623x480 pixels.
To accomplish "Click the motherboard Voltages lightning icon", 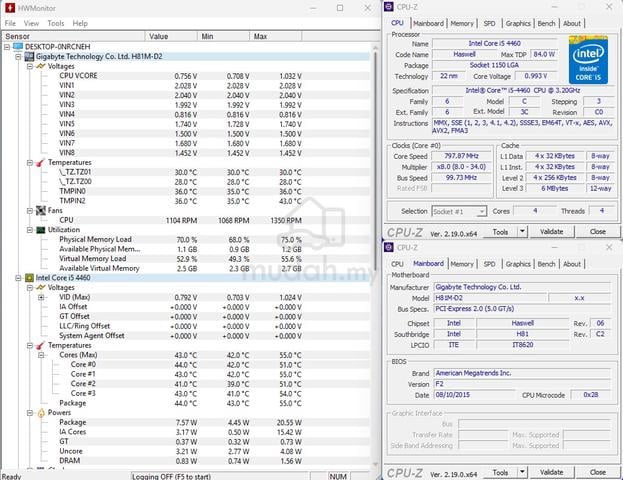I will 41,66.
